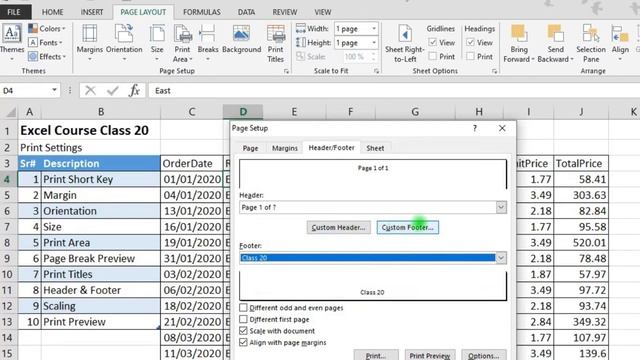Toggle Gridlines View checkbox
The height and width of the screenshot is (360, 640).
tap(433, 42)
